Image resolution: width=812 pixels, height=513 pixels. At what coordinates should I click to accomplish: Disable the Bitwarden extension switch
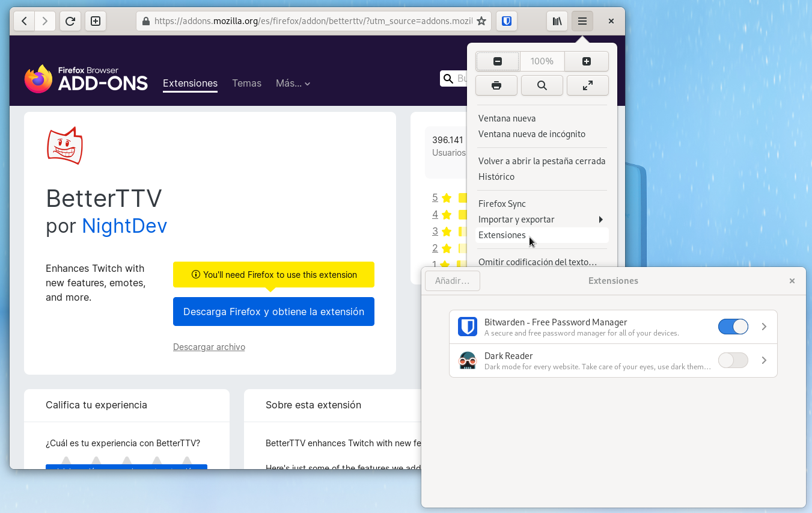click(x=733, y=326)
